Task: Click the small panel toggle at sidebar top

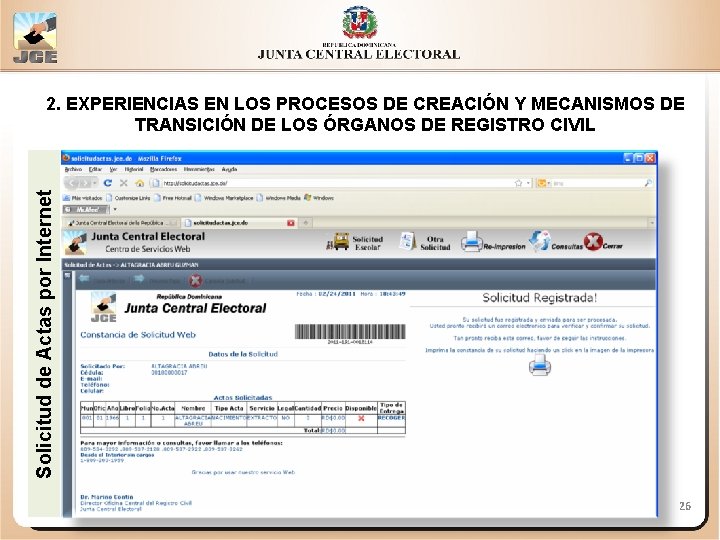Action: tap(68, 276)
